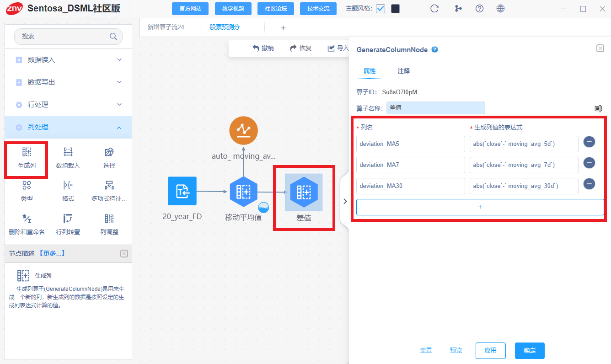Select the 数组载入 operator icon

(68, 152)
